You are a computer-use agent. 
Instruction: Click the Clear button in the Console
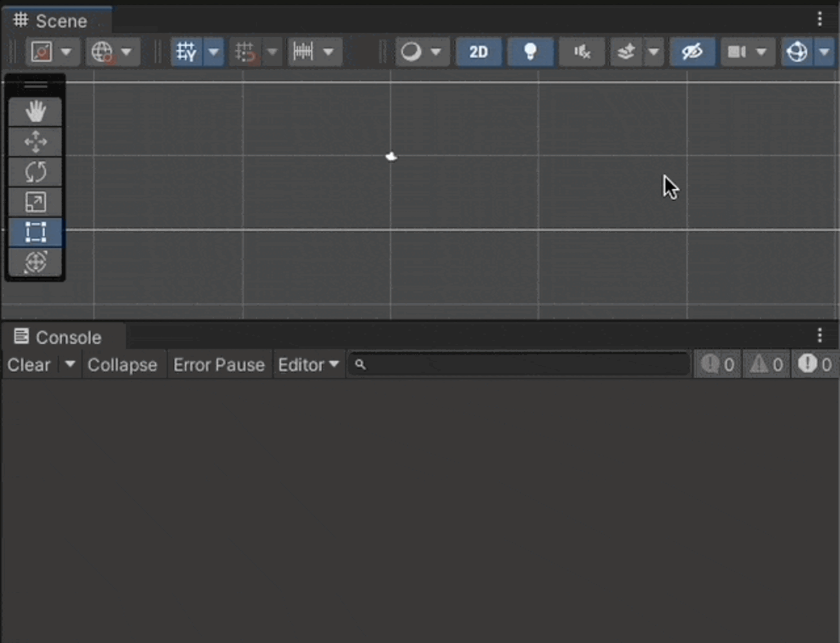coord(28,364)
